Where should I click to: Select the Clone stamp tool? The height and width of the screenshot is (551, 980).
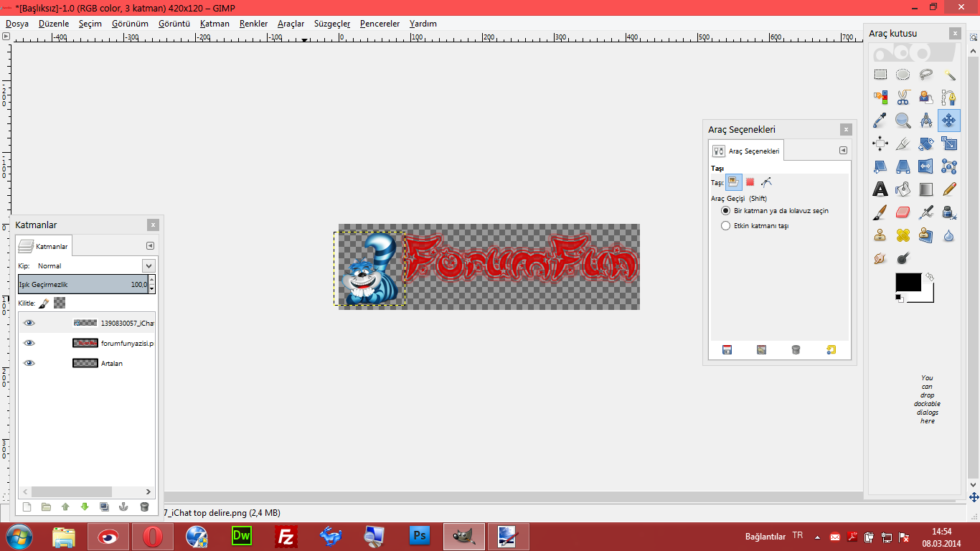(x=880, y=235)
